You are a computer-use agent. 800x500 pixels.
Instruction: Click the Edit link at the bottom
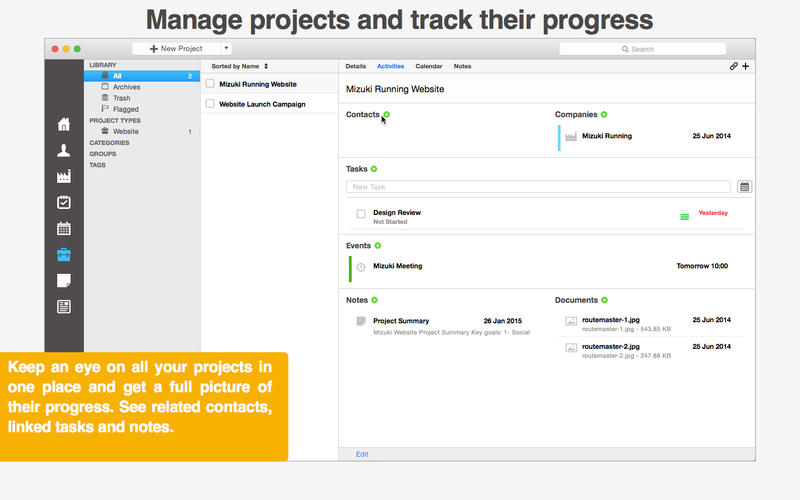point(362,454)
